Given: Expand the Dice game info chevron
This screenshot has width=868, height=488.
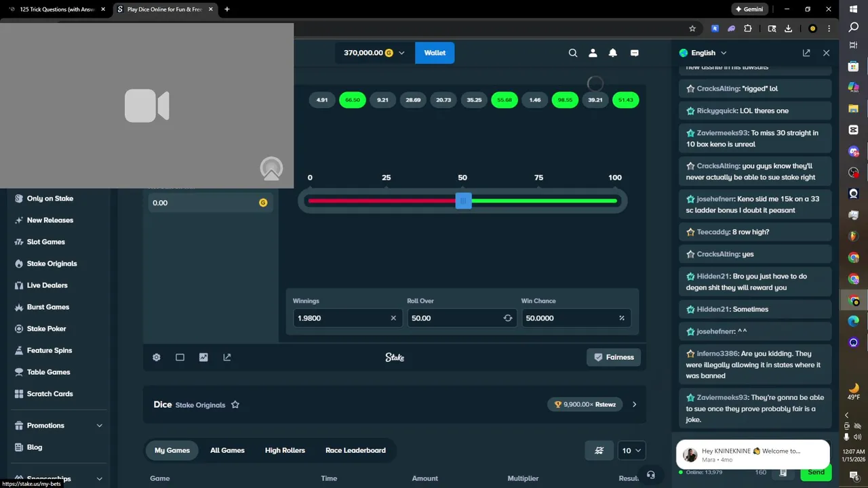Looking at the screenshot, I should (634, 405).
